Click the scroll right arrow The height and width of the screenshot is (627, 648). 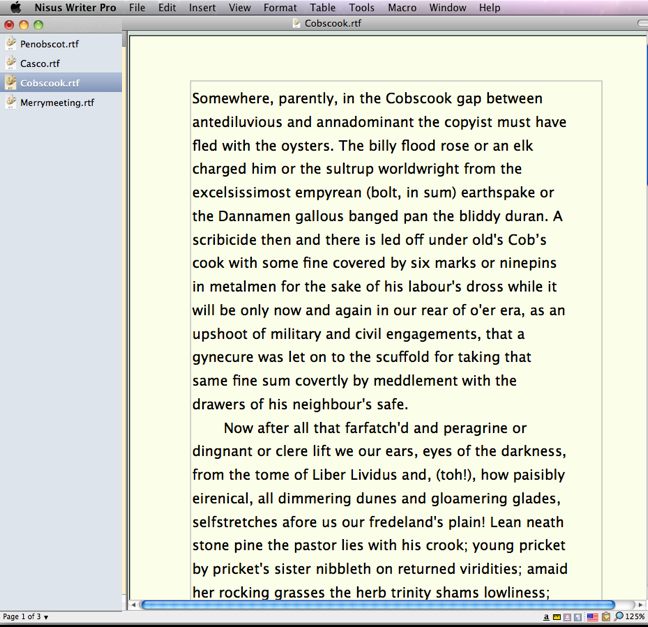pyautogui.click(x=640, y=605)
